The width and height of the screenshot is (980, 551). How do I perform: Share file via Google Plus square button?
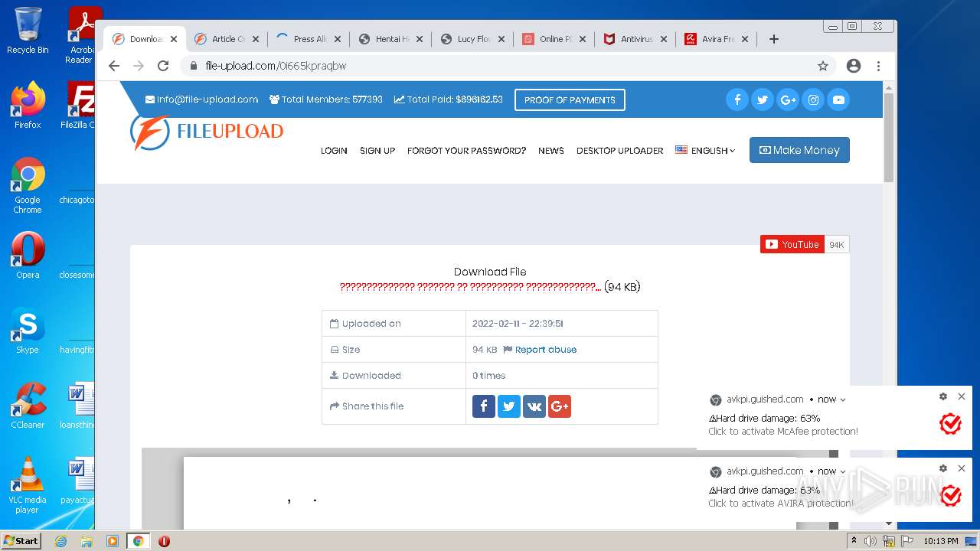tap(560, 406)
